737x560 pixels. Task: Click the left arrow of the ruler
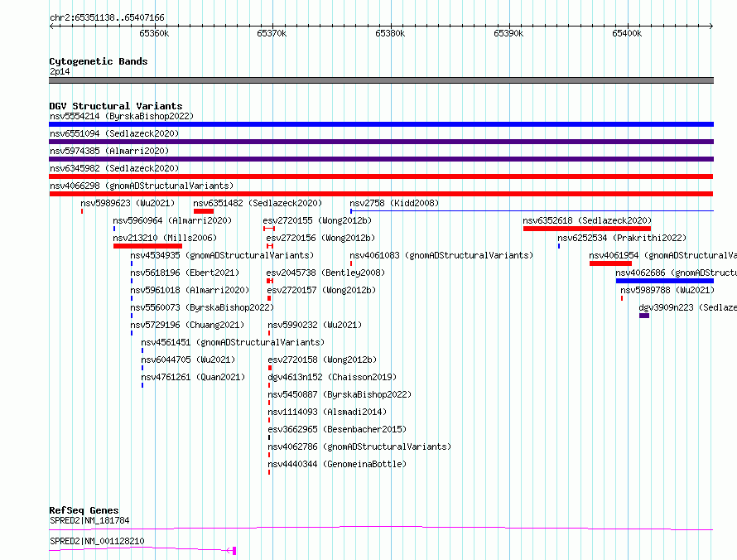(51, 27)
